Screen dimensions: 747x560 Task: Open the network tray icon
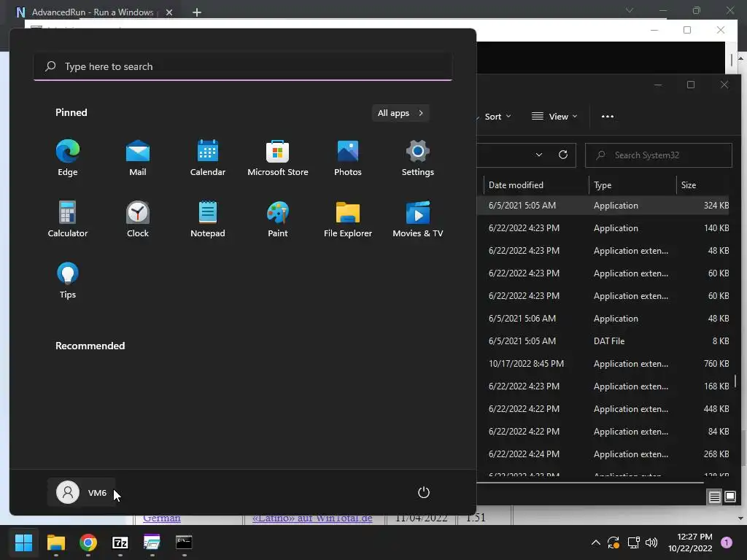[x=634, y=542]
